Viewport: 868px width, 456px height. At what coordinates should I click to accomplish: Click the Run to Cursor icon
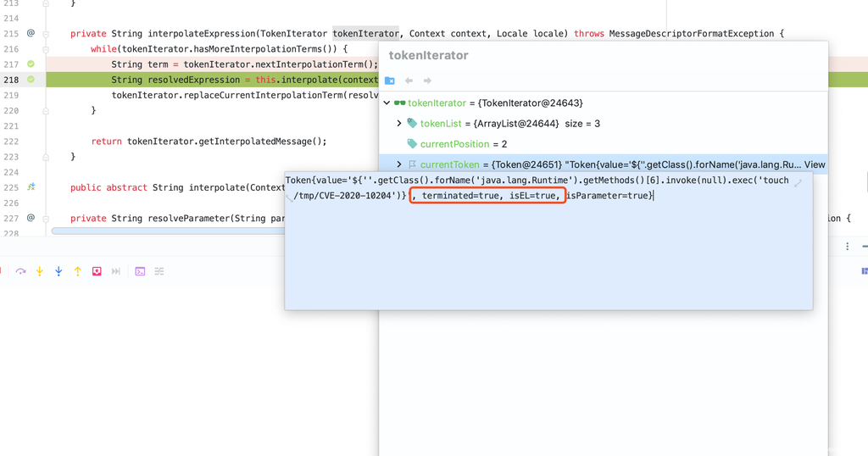tap(116, 271)
